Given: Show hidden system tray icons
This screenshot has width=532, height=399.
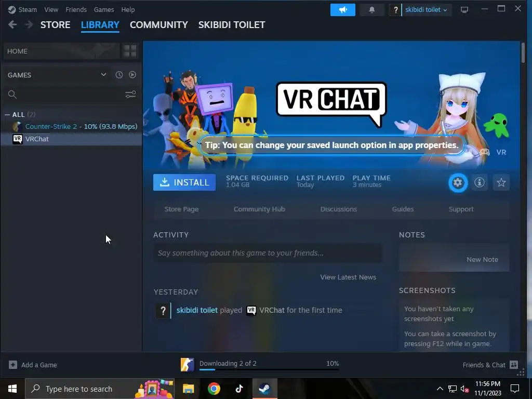Looking at the screenshot, I should [440, 389].
